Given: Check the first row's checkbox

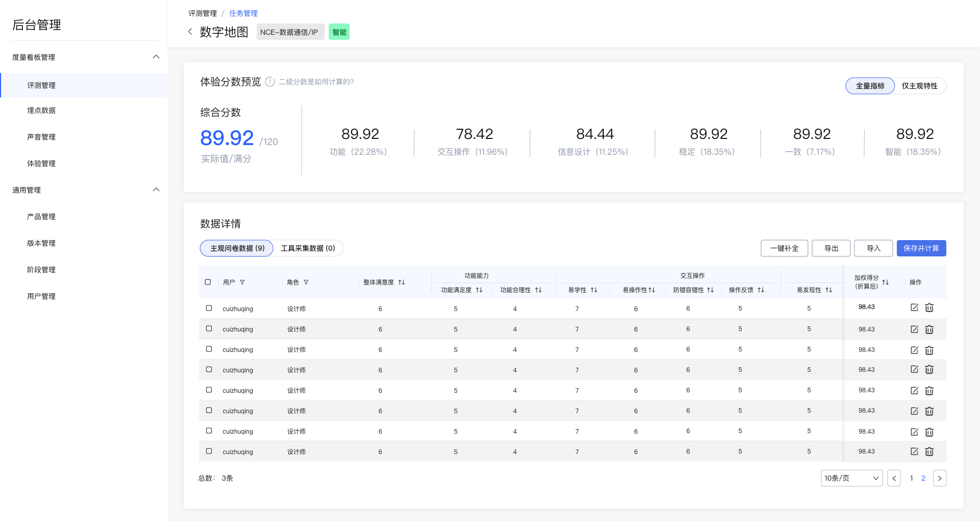Looking at the screenshot, I should point(209,308).
